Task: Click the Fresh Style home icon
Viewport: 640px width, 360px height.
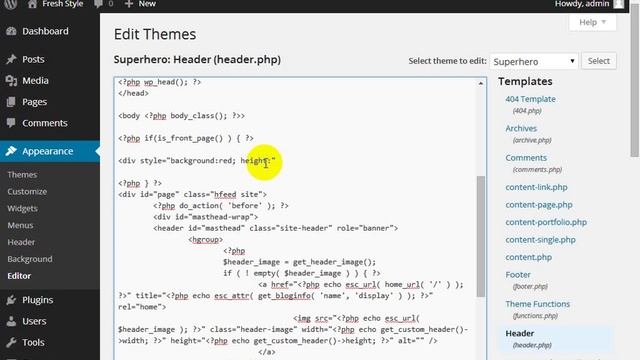Action: [x=32, y=4]
